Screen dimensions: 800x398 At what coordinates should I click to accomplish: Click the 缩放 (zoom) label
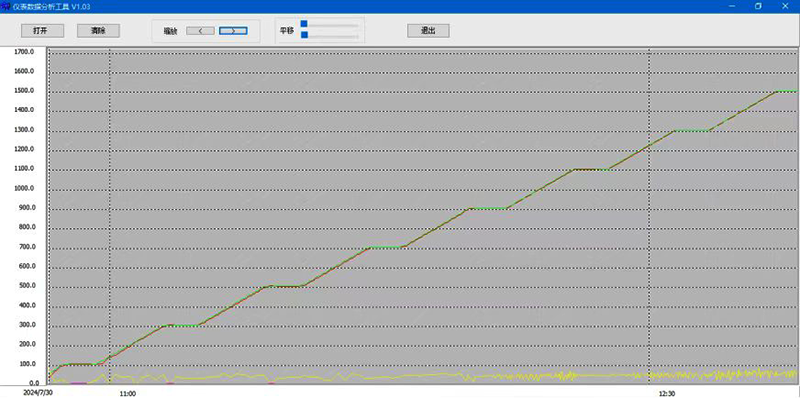[x=170, y=31]
